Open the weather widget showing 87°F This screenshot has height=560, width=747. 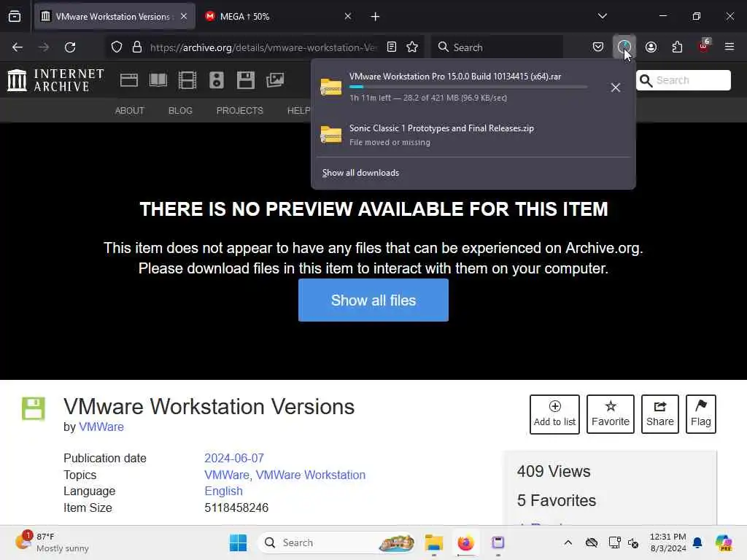(x=53, y=542)
